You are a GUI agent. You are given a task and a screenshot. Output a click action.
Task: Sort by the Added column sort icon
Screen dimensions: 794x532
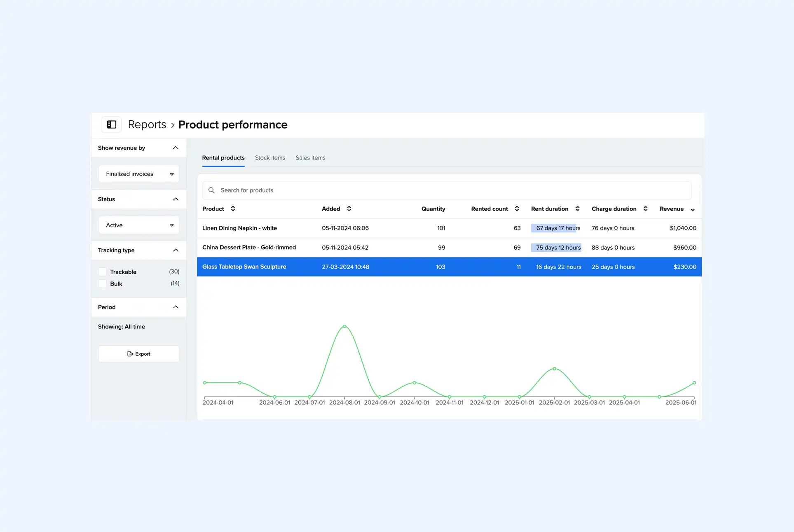[x=349, y=209]
